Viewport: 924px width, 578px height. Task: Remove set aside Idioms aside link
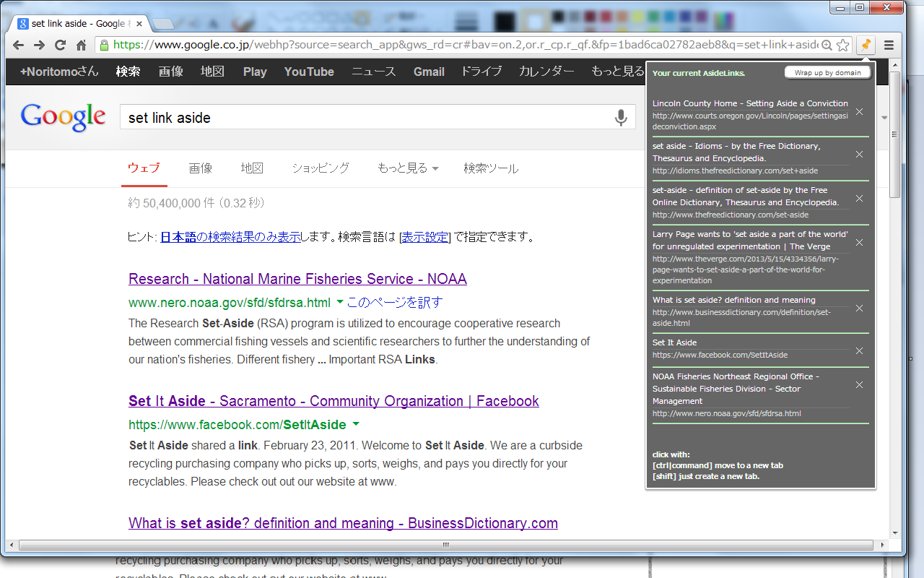coord(859,154)
